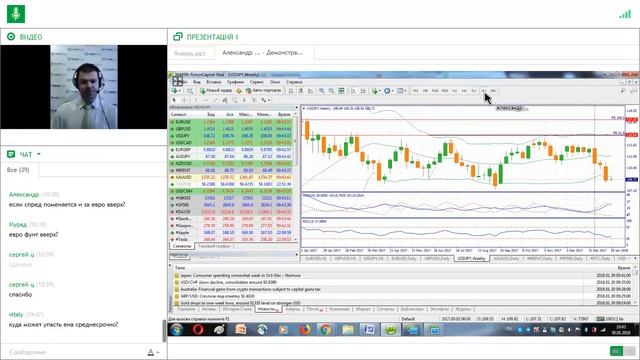Viewport: 640px width, 360px height.
Task: Open File Explorer folder from the taskbar
Action: tap(347, 329)
